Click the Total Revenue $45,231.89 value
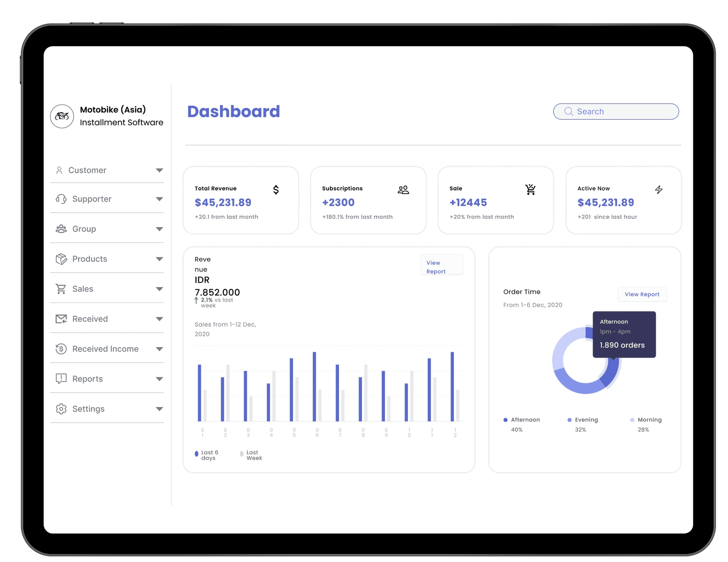 coord(223,203)
